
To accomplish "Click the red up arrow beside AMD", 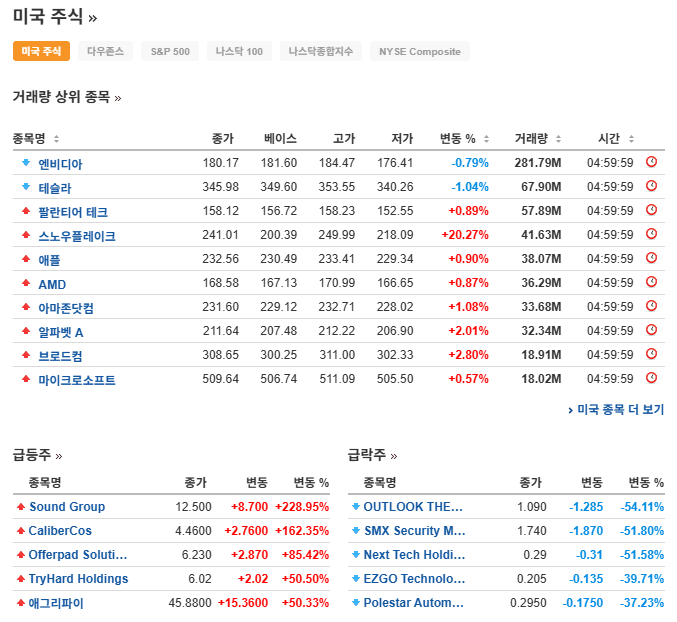I will [26, 282].
